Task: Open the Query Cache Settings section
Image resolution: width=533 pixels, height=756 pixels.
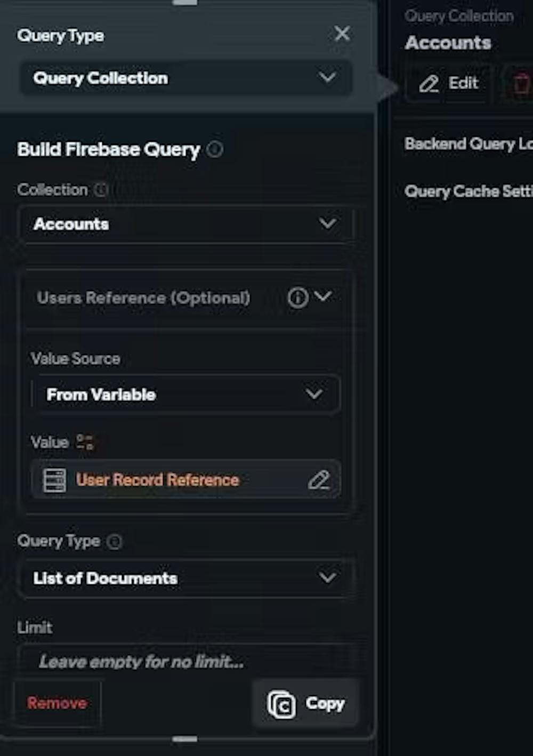Action: coord(468,191)
